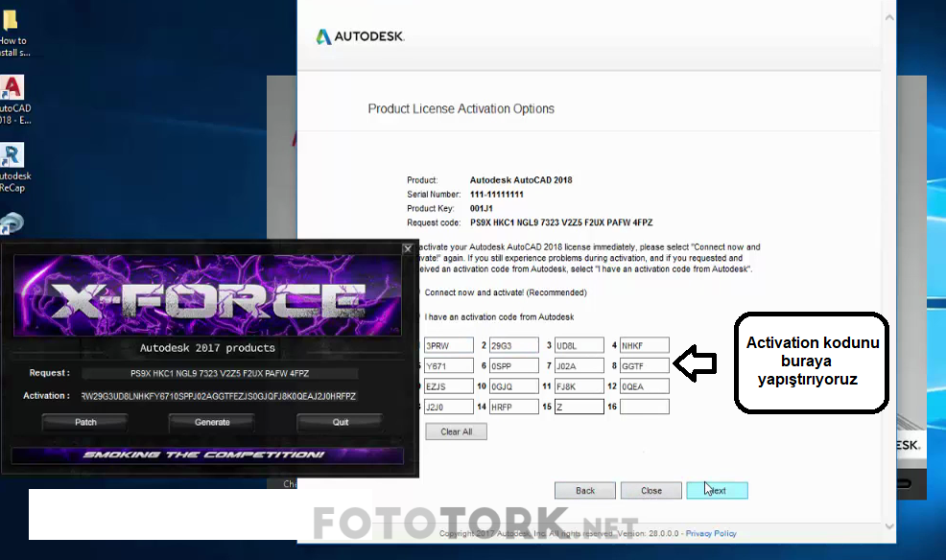Click activation field 11 containing FJ8K
The width and height of the screenshot is (946, 560).
(579, 386)
